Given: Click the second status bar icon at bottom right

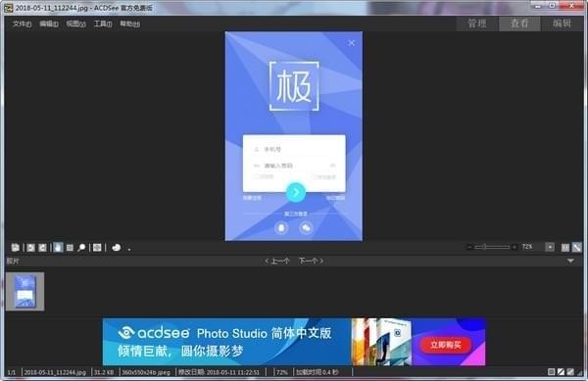Looking at the screenshot, I should tap(561, 372).
